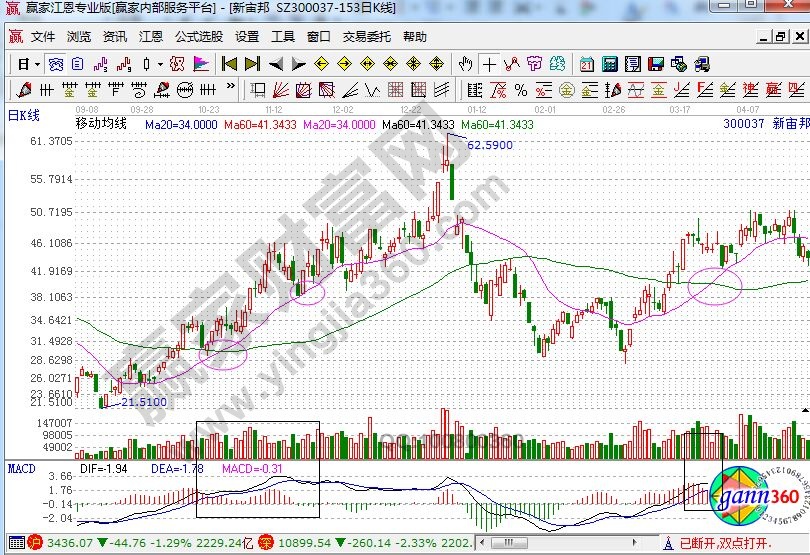
Task: Click the 已断开,双击打开 connection status text
Action: [725, 544]
